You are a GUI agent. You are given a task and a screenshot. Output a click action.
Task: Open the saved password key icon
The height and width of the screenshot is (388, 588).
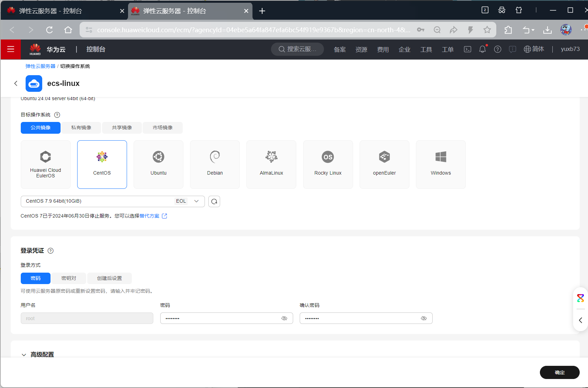420,30
